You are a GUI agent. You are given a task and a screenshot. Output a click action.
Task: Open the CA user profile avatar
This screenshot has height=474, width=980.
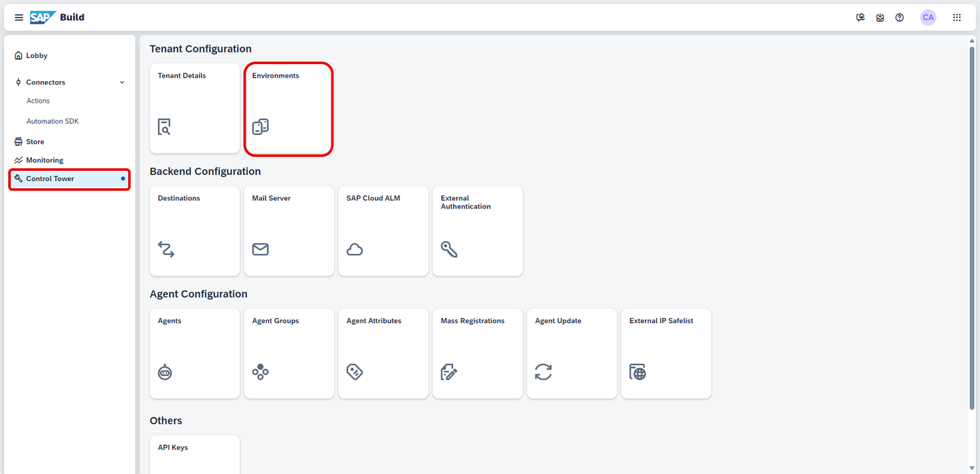tap(928, 18)
